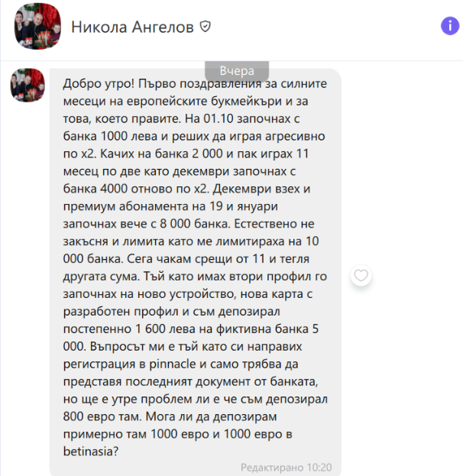Screen dimensions: 463x476
Task: Click the Редактирано 10:20 edited timestamp
Action: 286,467
